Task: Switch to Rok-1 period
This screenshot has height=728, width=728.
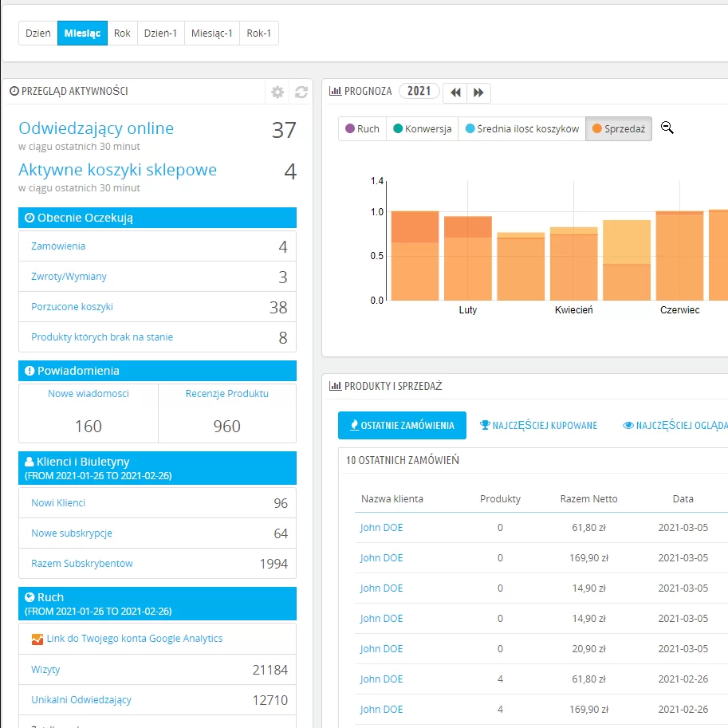Action: point(259,33)
